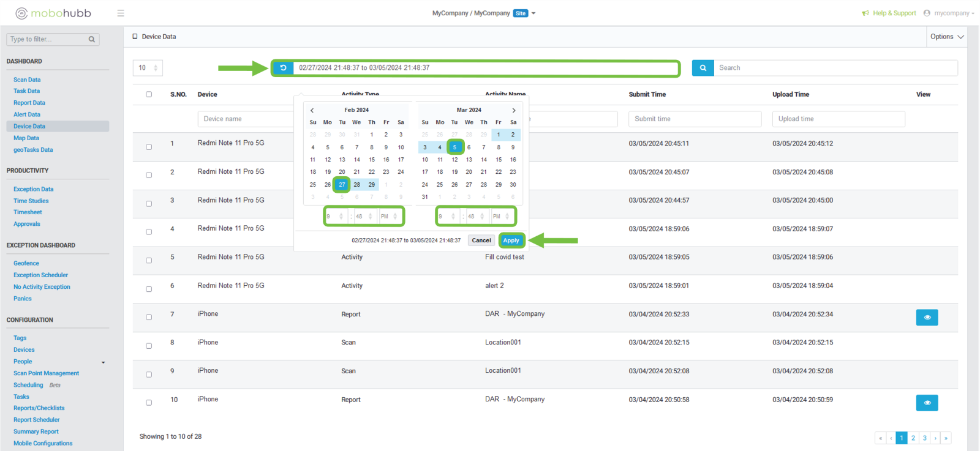Go to previous month in calendar
Screen dimensions: 980x451
tap(312, 110)
